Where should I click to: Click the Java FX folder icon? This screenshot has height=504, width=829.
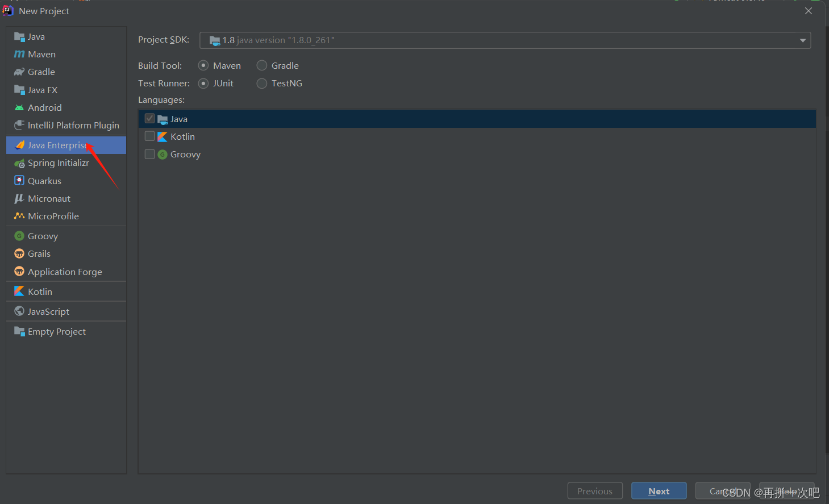(19, 90)
